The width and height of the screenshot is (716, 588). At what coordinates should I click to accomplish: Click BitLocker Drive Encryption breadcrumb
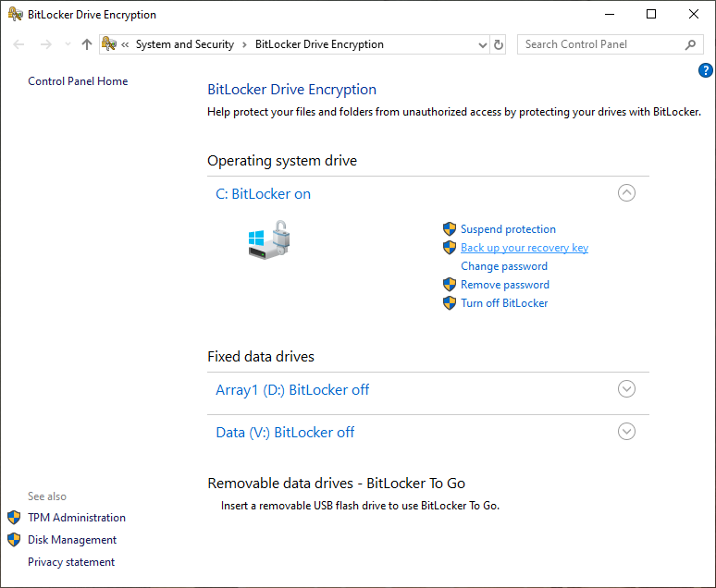[x=319, y=44]
